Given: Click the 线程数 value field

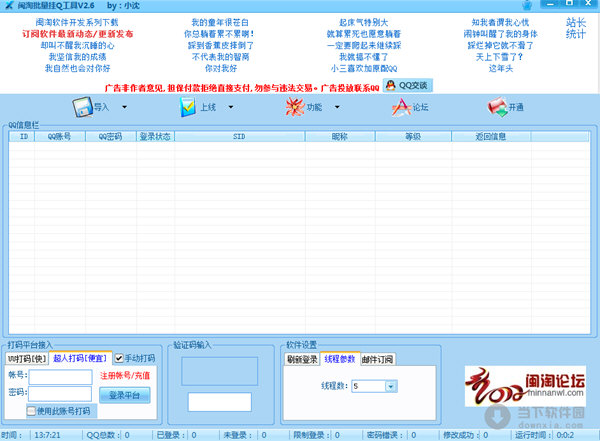Looking at the screenshot, I should point(369,386).
